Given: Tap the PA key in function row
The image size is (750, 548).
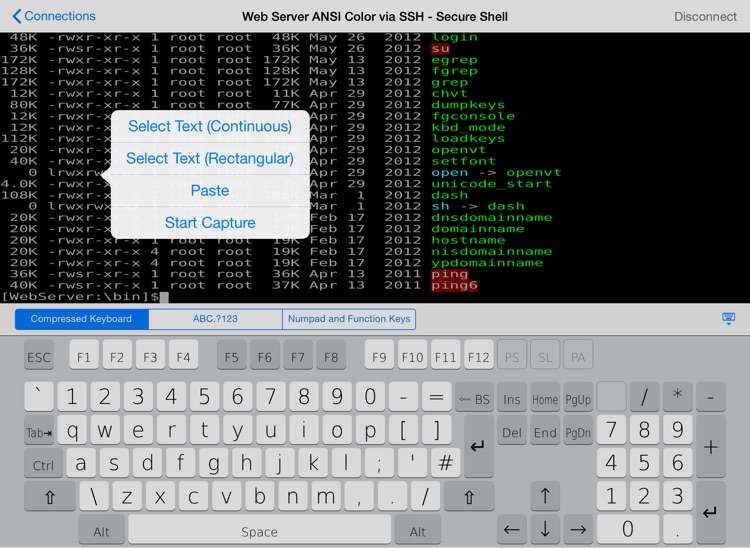Looking at the screenshot, I should (x=578, y=355).
